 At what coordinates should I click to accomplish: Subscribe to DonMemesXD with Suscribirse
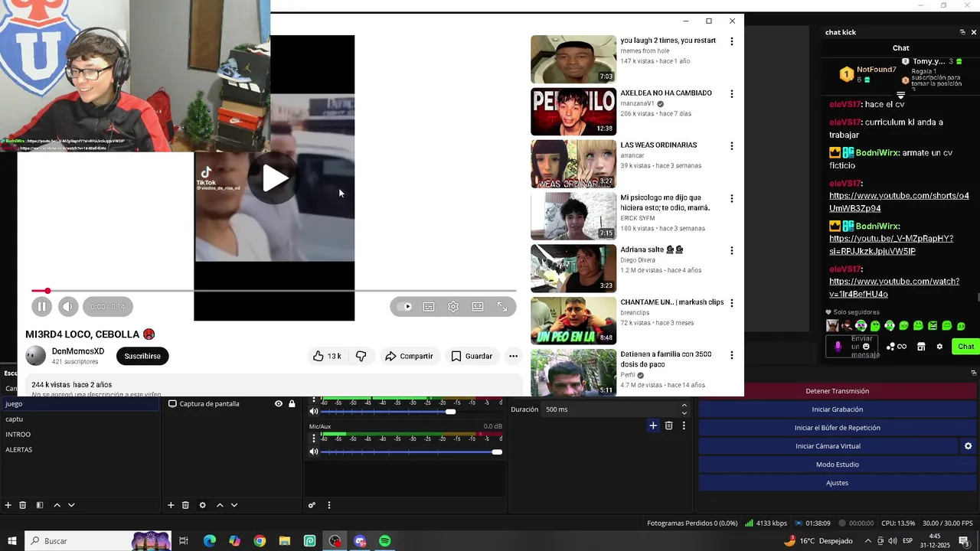[142, 356]
